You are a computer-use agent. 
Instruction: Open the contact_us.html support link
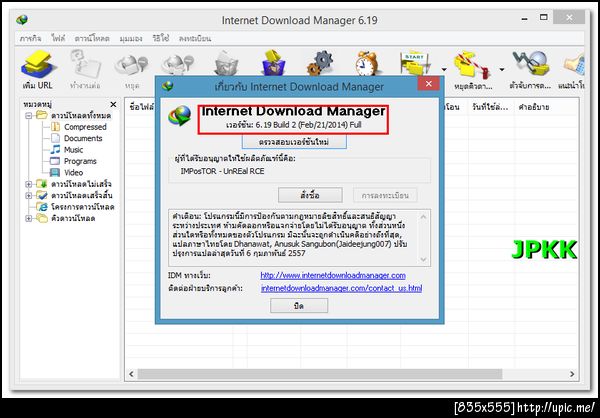coord(341,288)
